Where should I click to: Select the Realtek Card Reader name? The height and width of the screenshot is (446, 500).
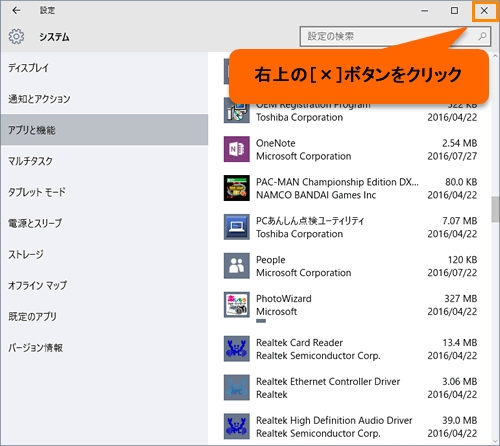299,343
